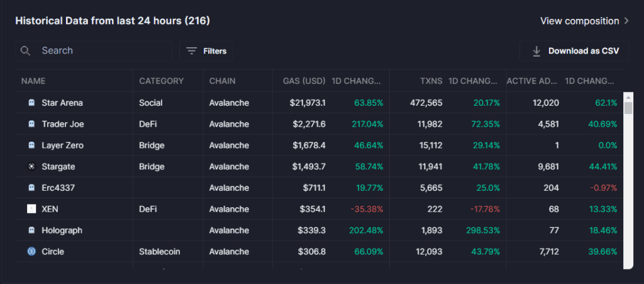Click the table vertical scrollbar thumb

click(x=628, y=108)
